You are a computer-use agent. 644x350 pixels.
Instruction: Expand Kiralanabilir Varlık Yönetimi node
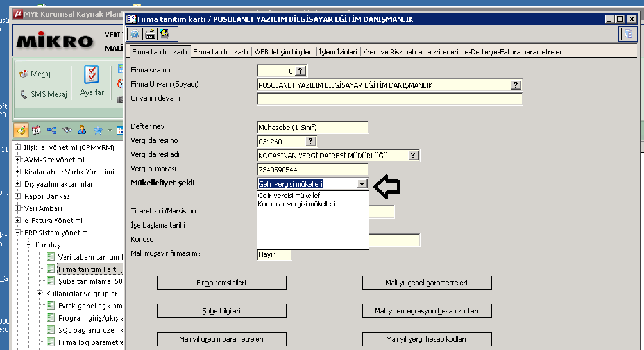coord(18,172)
